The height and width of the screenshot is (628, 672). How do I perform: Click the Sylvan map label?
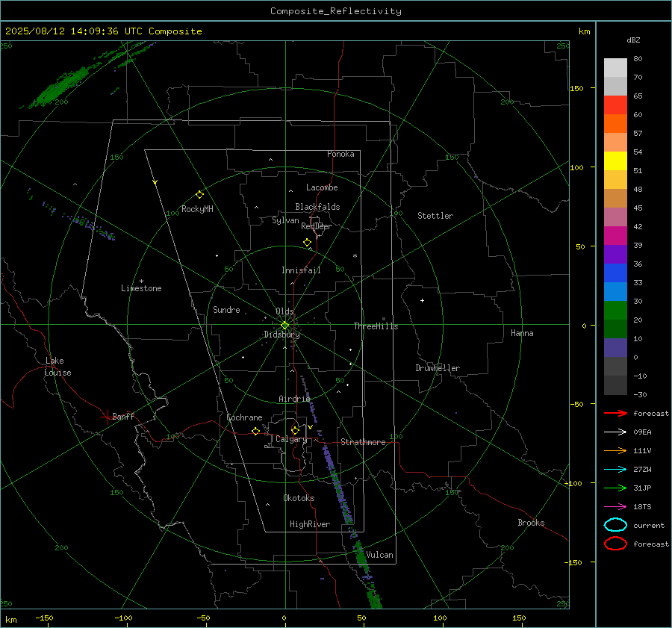(285, 220)
